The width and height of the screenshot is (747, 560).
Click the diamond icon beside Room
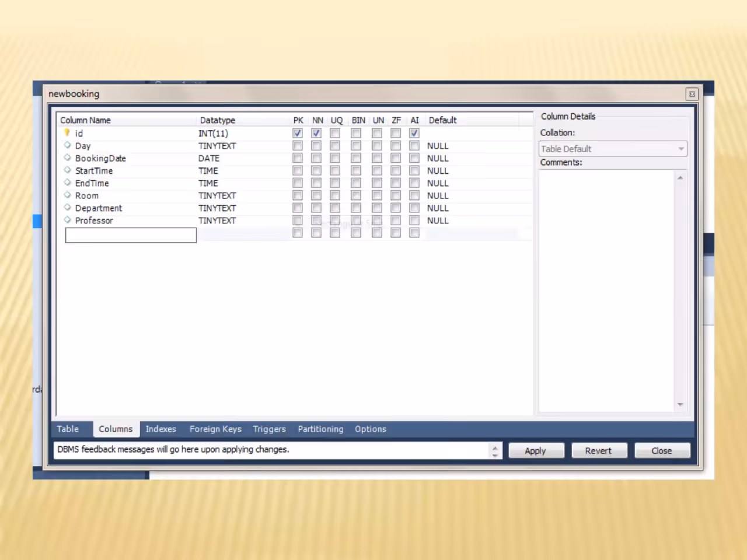pos(68,195)
